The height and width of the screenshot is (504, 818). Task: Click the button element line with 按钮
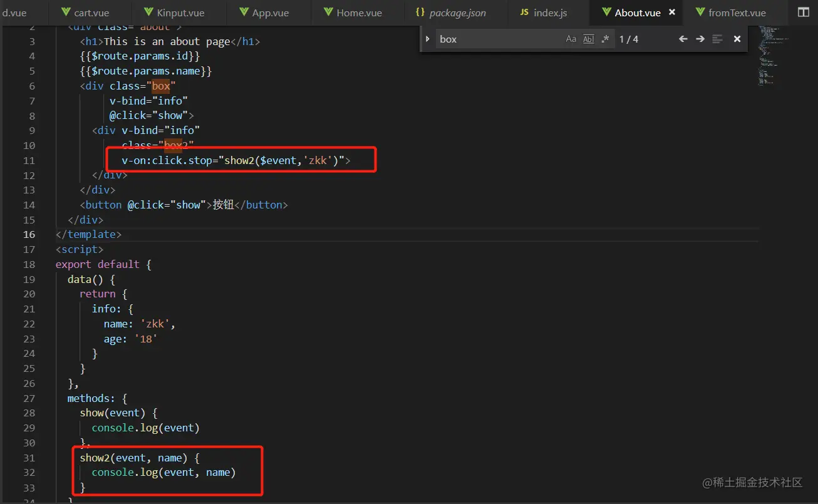pyautogui.click(x=184, y=205)
